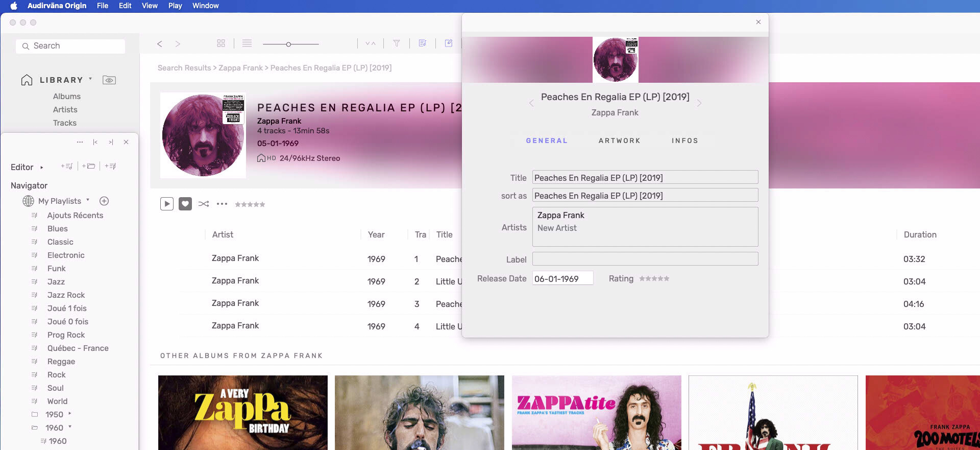Collapse the 1960 folder

(x=70, y=427)
